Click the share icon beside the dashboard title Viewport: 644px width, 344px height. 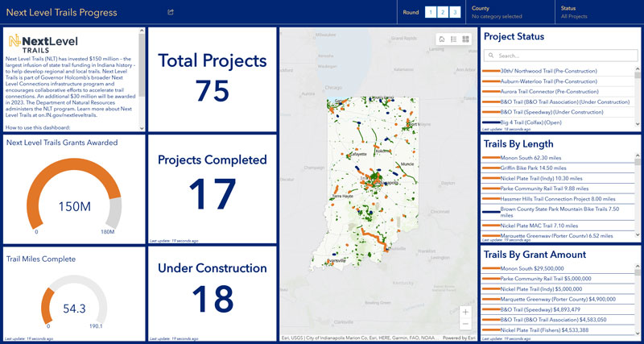point(171,12)
